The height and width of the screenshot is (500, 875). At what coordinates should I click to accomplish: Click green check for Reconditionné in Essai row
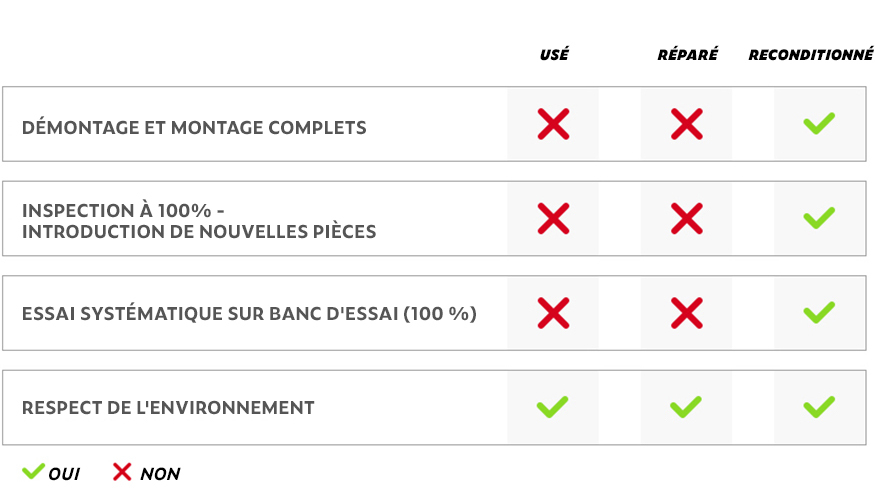pyautogui.click(x=819, y=313)
